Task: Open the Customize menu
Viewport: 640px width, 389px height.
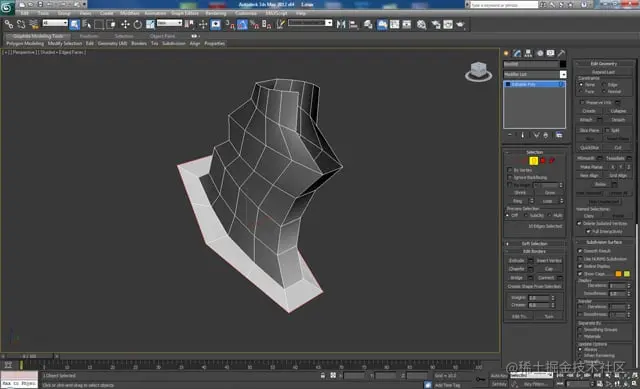Action: tap(246, 13)
